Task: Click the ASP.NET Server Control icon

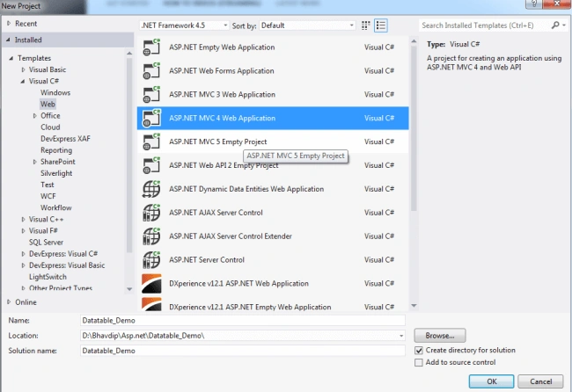Action: [151, 260]
